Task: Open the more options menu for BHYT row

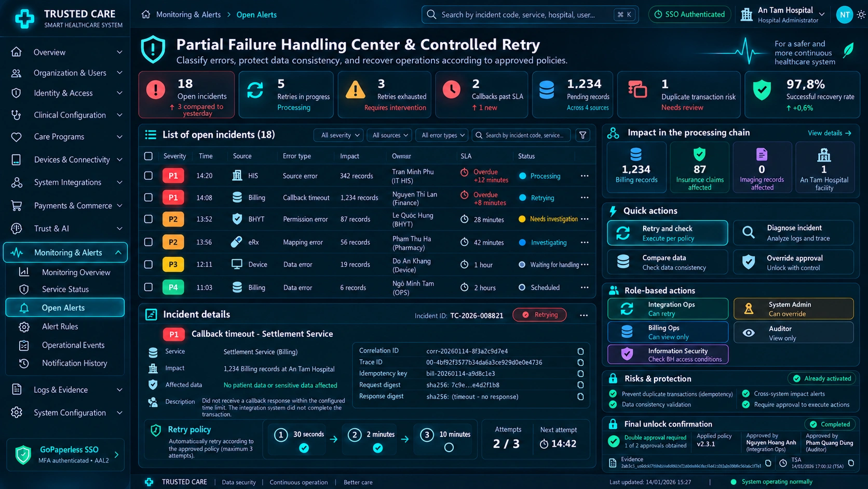Action: (x=585, y=219)
